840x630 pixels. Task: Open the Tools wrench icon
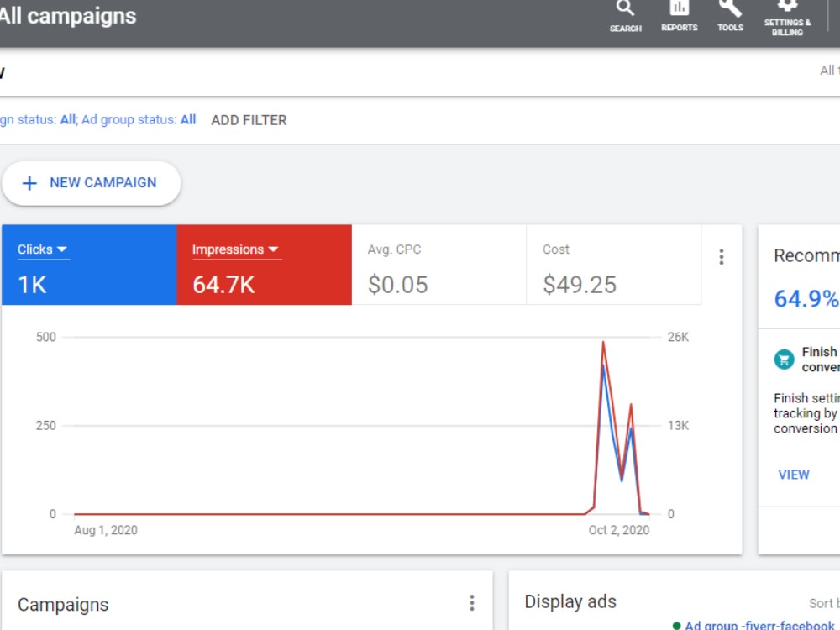tap(730, 15)
